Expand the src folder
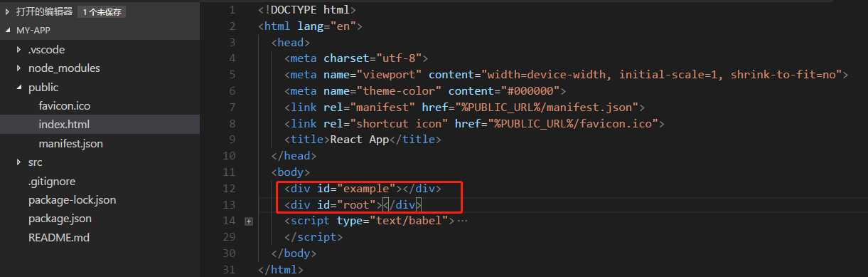 tap(19, 162)
